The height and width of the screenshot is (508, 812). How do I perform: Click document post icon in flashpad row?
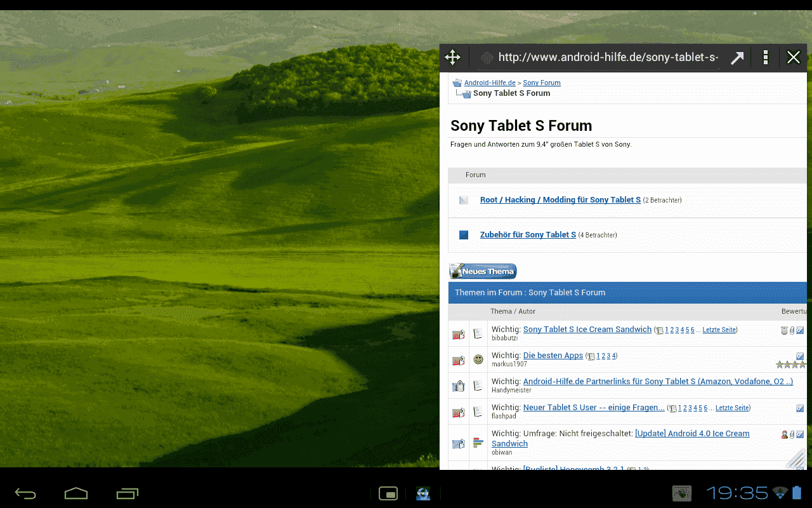coord(478,411)
